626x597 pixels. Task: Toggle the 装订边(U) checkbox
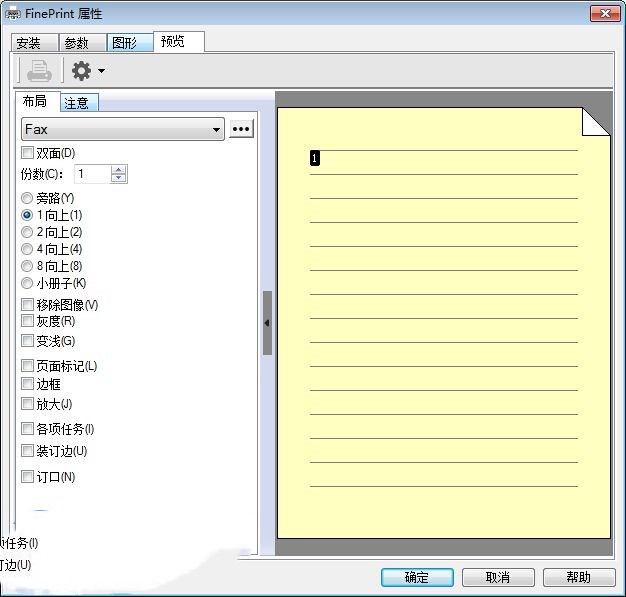(54, 451)
